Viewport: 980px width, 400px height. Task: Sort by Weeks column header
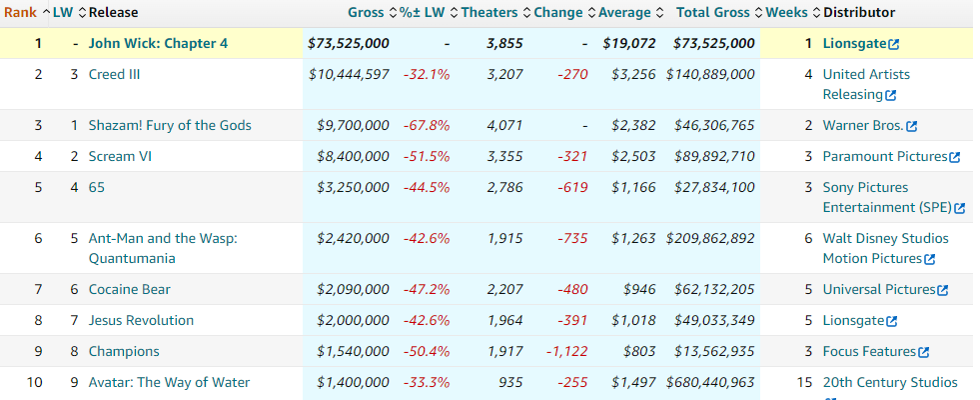coord(787,12)
